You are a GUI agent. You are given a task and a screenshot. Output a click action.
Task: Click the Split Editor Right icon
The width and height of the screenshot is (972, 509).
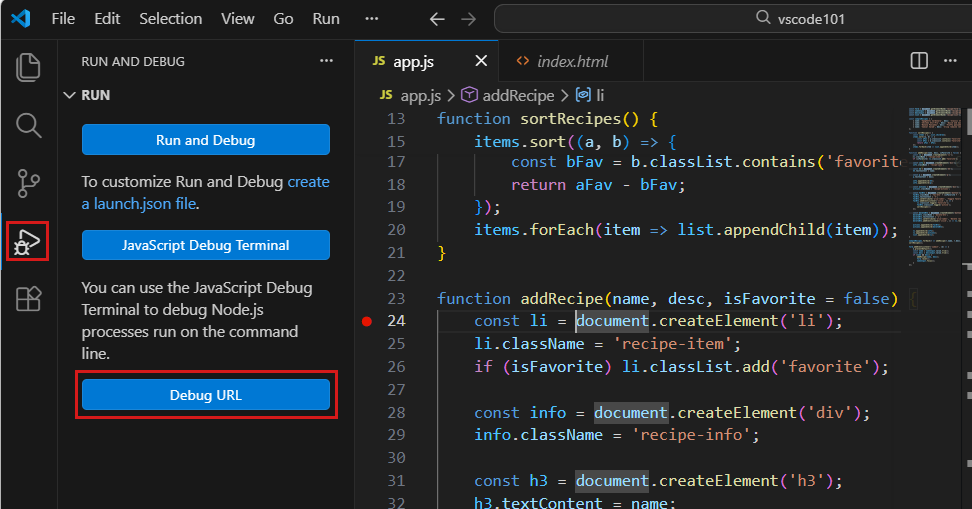[x=919, y=61]
